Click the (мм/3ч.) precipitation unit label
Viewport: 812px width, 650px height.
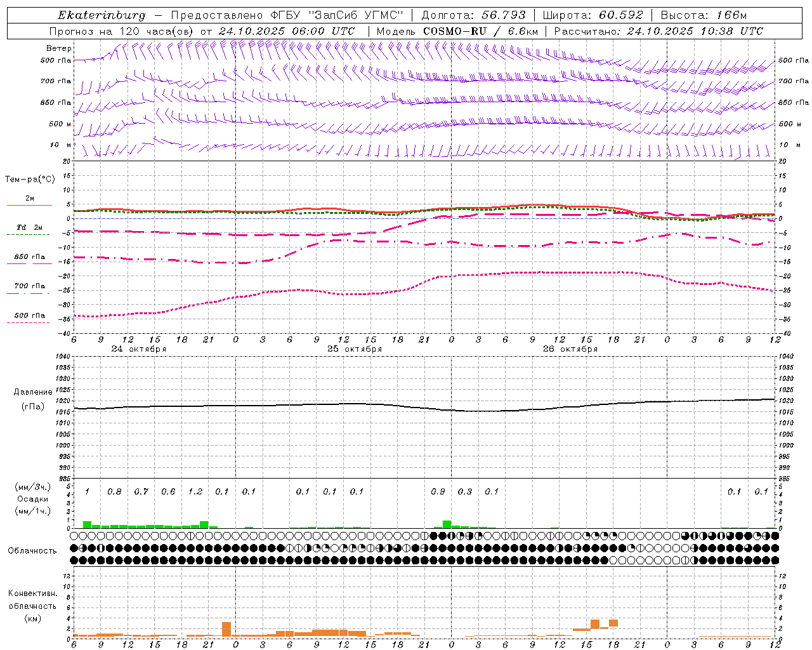click(33, 487)
